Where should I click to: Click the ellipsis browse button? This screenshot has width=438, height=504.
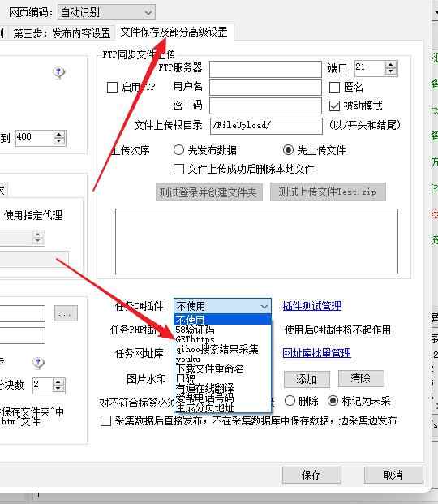tap(66, 314)
